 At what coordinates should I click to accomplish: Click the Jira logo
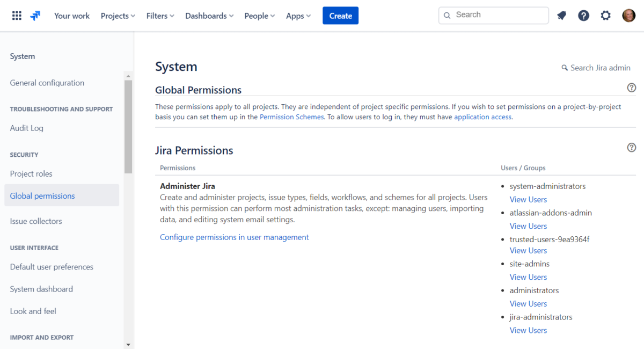click(x=35, y=16)
